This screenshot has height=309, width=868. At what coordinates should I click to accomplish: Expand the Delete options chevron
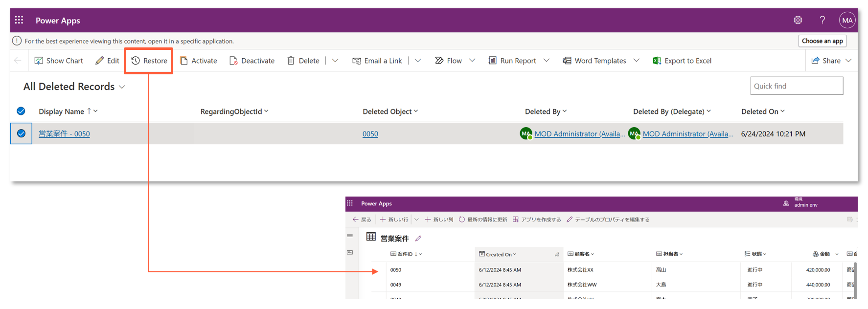pos(335,61)
